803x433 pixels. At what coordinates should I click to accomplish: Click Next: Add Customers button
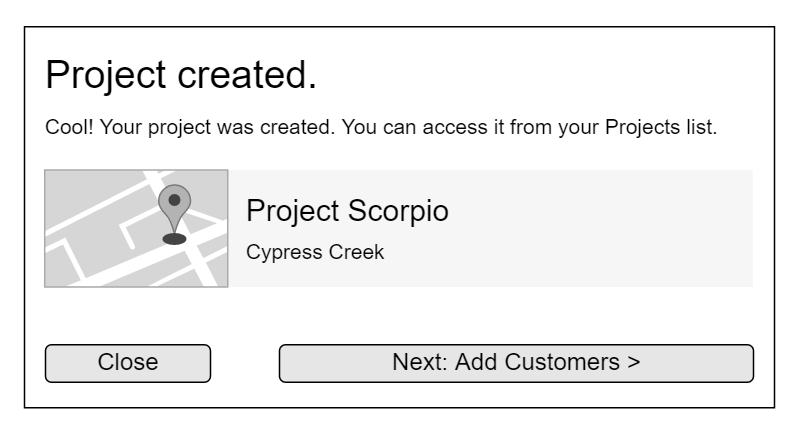point(515,363)
